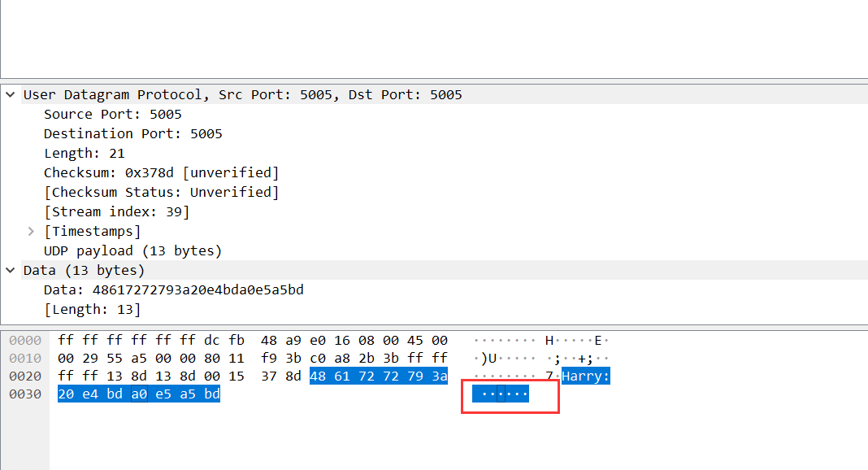Click hex byte 2b in row 0010

[367, 358]
